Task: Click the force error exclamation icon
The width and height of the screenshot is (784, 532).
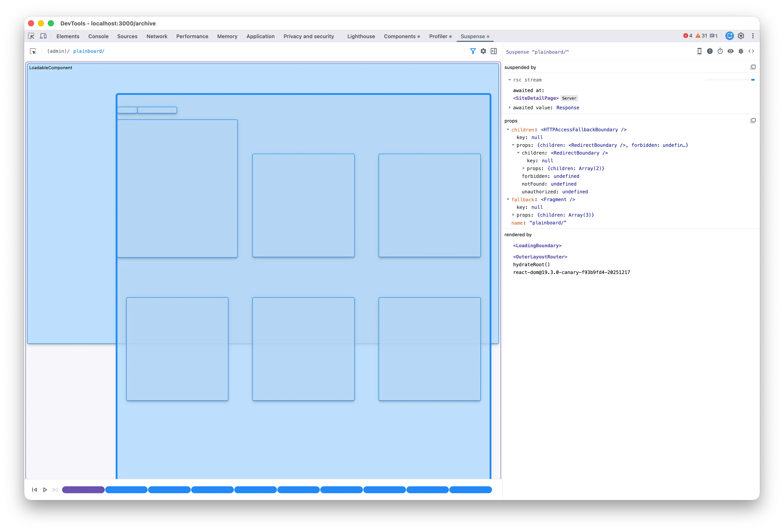Action: (x=710, y=51)
